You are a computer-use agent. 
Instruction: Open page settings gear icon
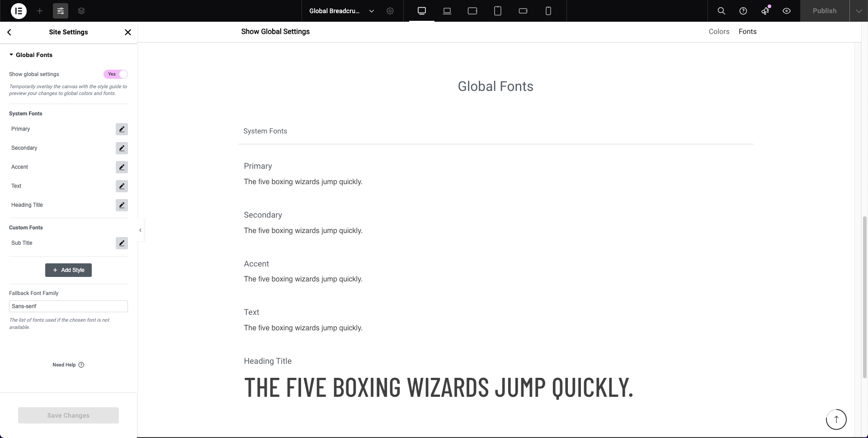390,11
